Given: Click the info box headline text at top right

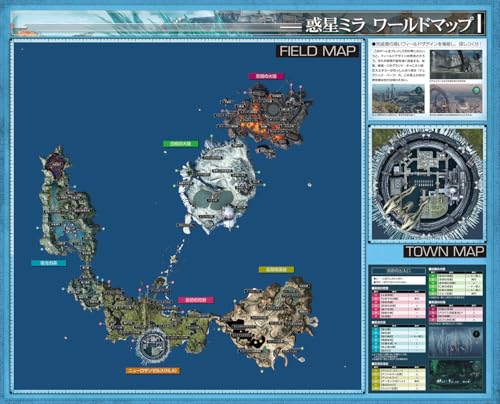Looking at the screenshot, I should point(427,44).
